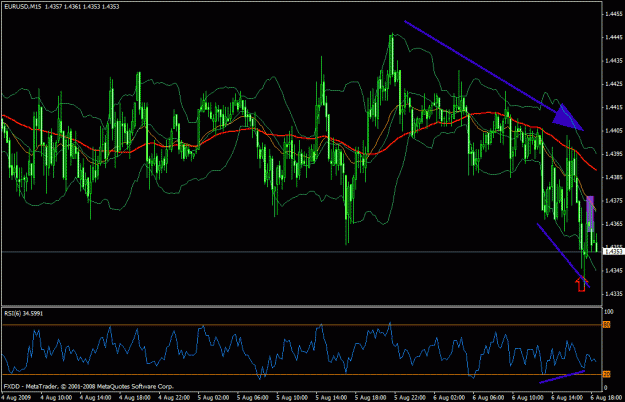The width and height of the screenshot is (625, 402).
Task: Click the 5 Aug 06:00 time label
Action: pyautogui.click(x=253, y=398)
